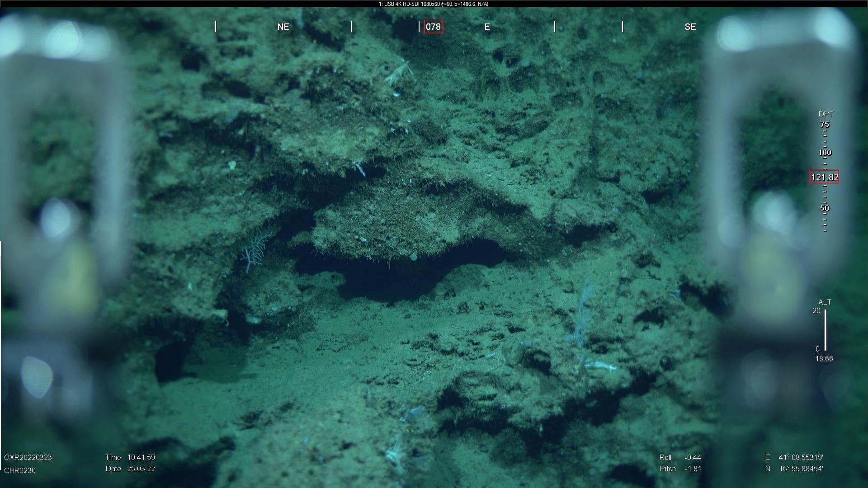Click the altitude gauge bar

click(825, 330)
